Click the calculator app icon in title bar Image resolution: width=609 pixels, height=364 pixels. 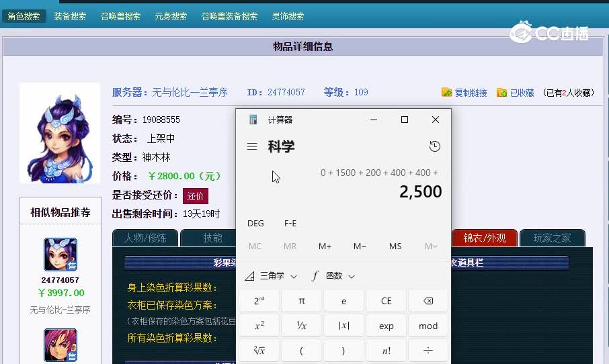tap(253, 120)
